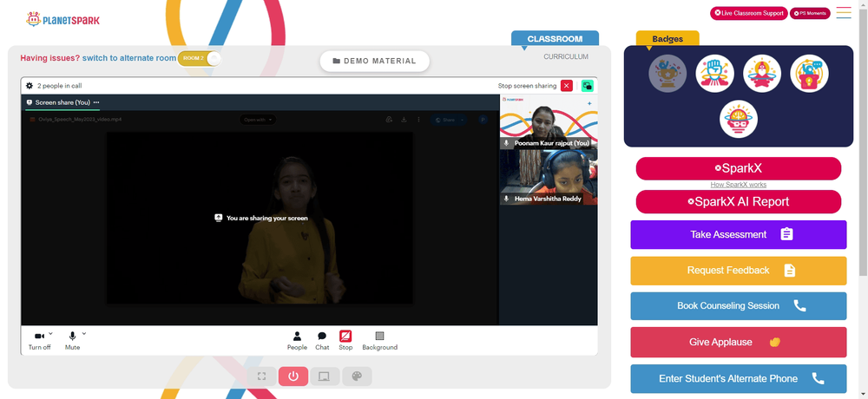
Task: Expand camera options chevron
Action: pos(51,333)
